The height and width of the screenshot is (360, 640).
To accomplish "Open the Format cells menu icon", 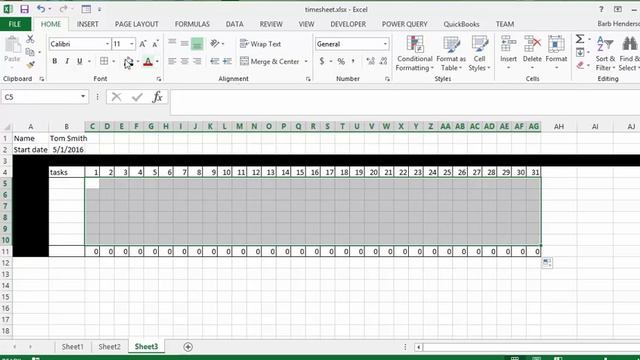I will pos(556,44).
